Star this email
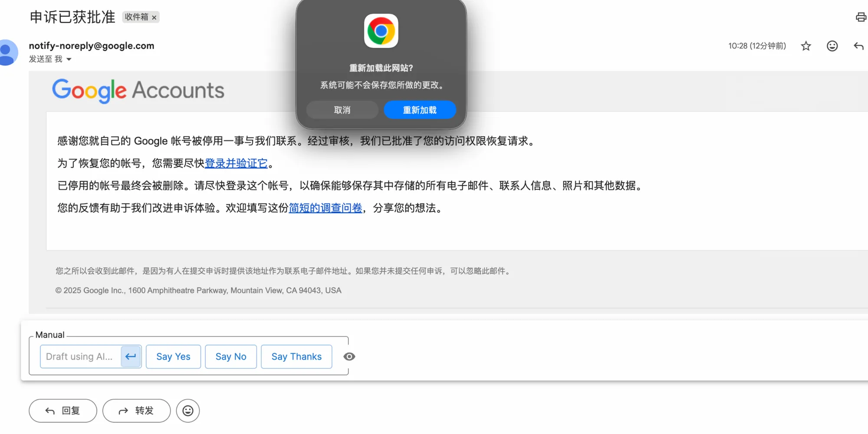The width and height of the screenshot is (868, 434). [x=806, y=46]
